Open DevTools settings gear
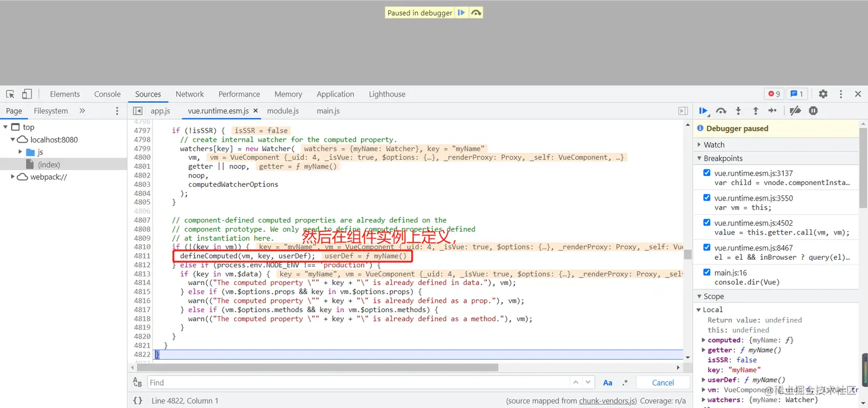Viewport: 868px width, 408px height. (823, 94)
